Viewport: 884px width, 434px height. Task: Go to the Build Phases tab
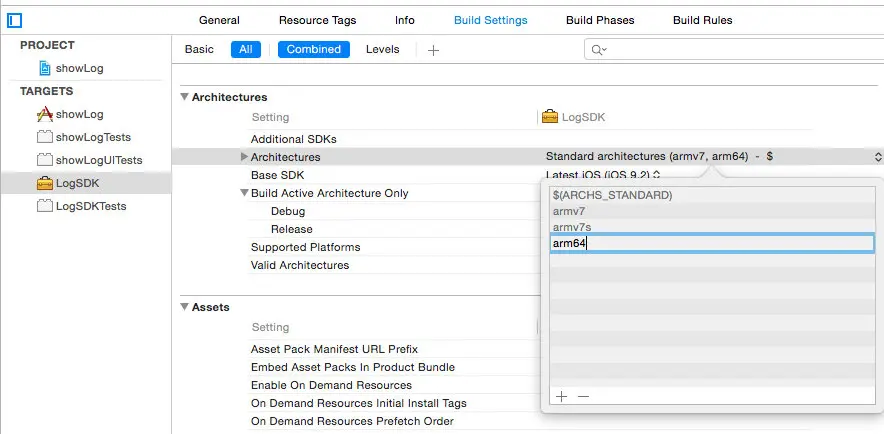(600, 20)
